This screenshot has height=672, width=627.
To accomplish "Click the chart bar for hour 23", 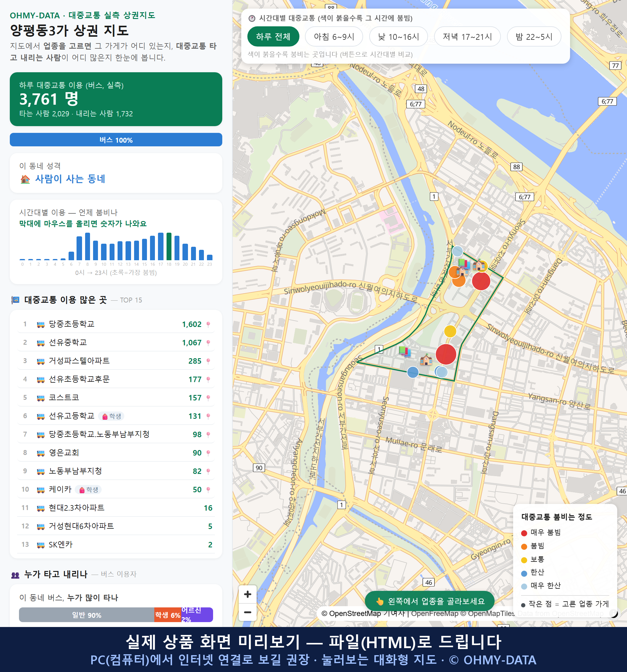I will tap(210, 257).
